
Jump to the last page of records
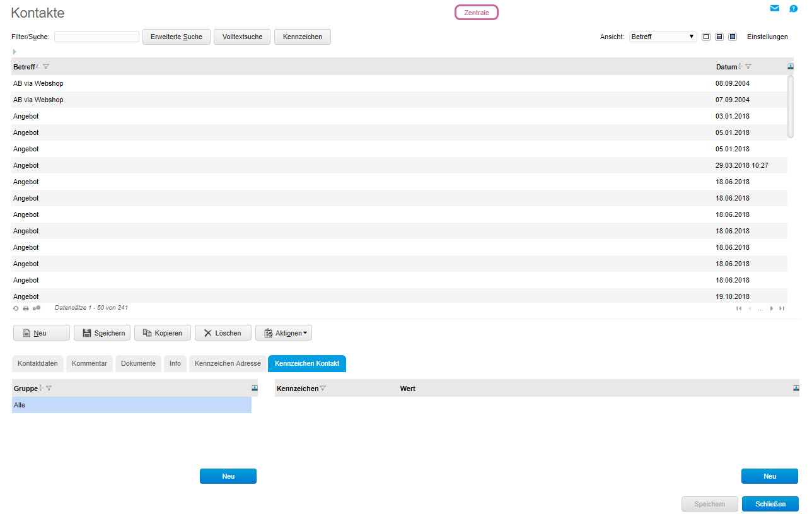point(782,308)
